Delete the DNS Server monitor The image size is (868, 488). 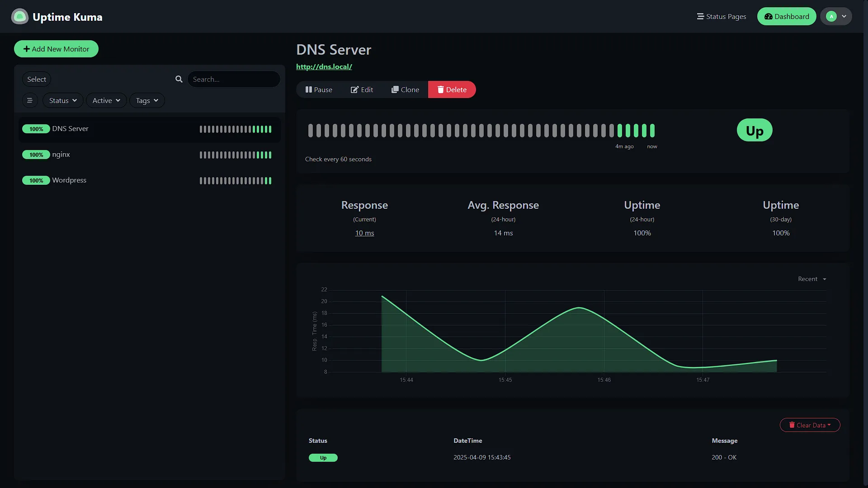click(x=452, y=89)
